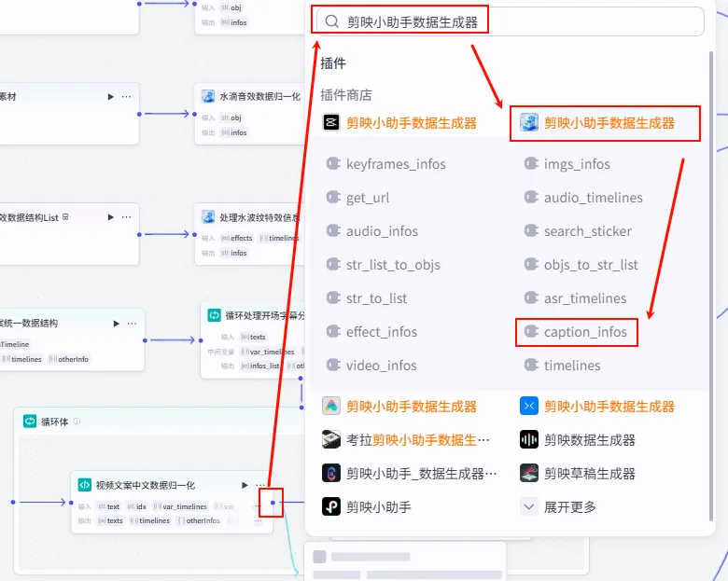Click the infos_list output tag on loop node
Viewport: 728px width, 581px height.
[260, 366]
